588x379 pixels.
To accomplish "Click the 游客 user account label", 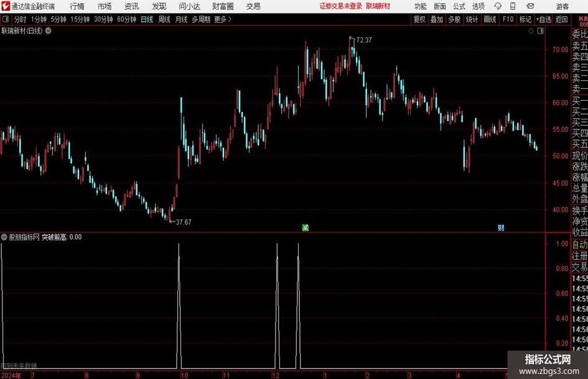I will point(562,6).
